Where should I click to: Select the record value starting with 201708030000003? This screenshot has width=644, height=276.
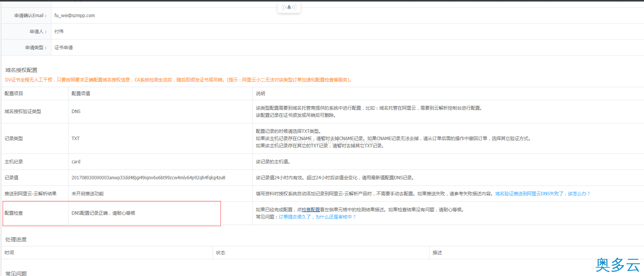click(149, 178)
